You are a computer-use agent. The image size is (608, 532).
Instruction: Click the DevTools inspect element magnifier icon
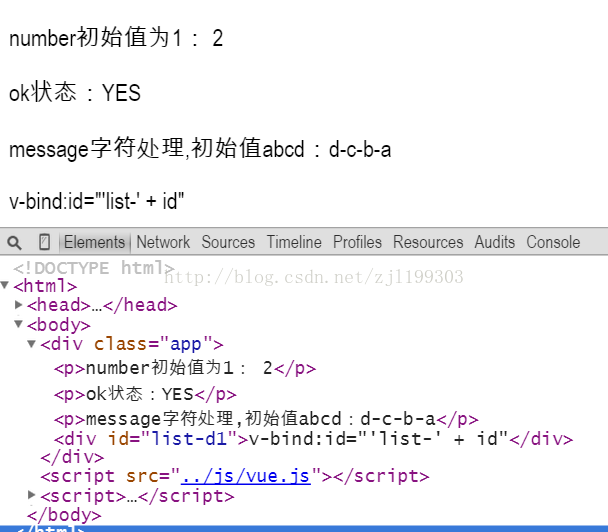click(x=14, y=243)
